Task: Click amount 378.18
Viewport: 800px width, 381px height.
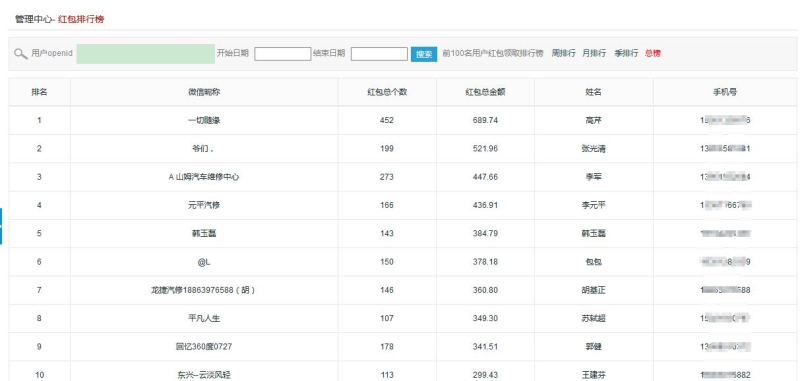Action: [485, 262]
